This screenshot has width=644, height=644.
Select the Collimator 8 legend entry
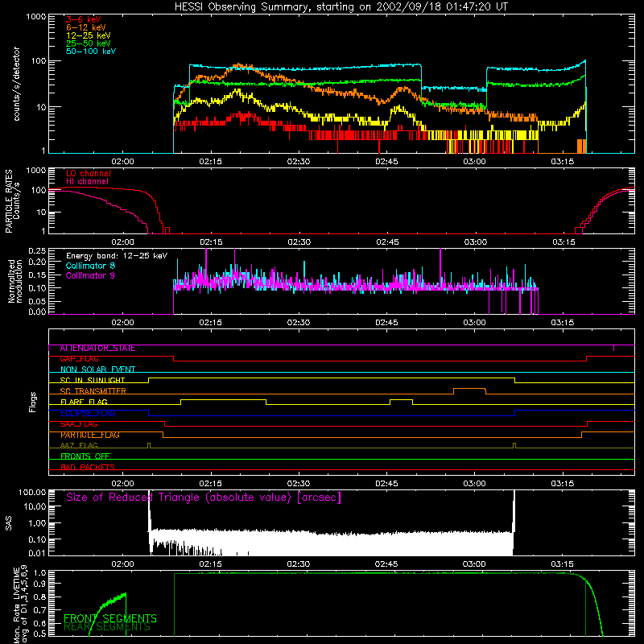(x=90, y=266)
